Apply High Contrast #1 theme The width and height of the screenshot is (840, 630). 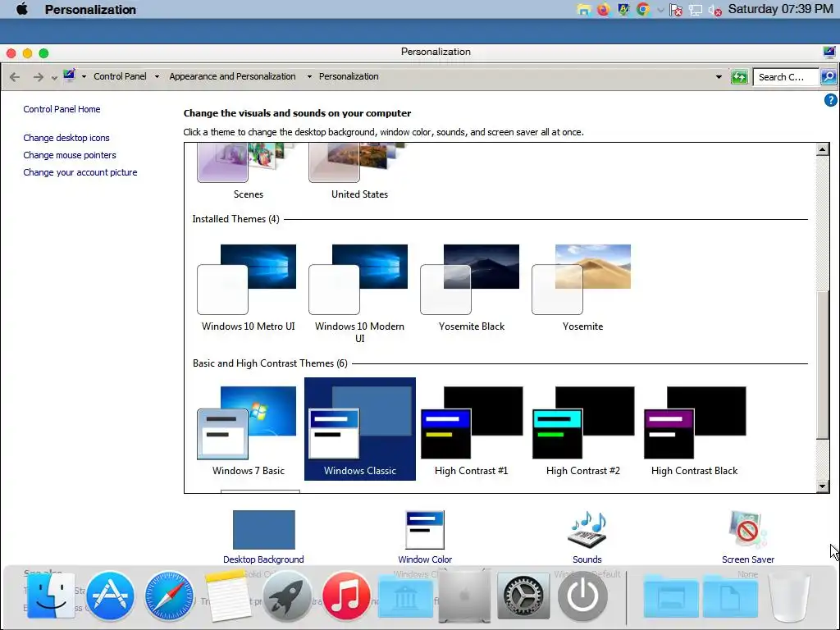[x=471, y=430]
